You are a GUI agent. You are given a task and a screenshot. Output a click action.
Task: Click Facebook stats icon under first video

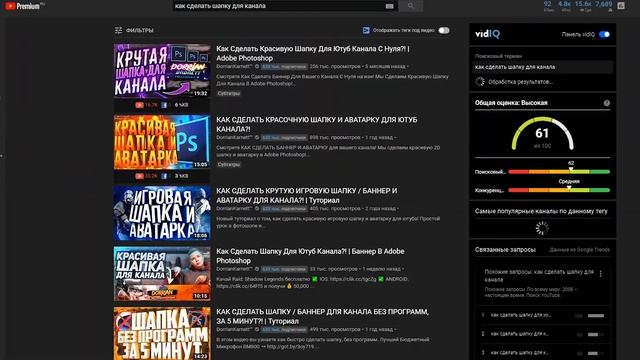pos(164,105)
